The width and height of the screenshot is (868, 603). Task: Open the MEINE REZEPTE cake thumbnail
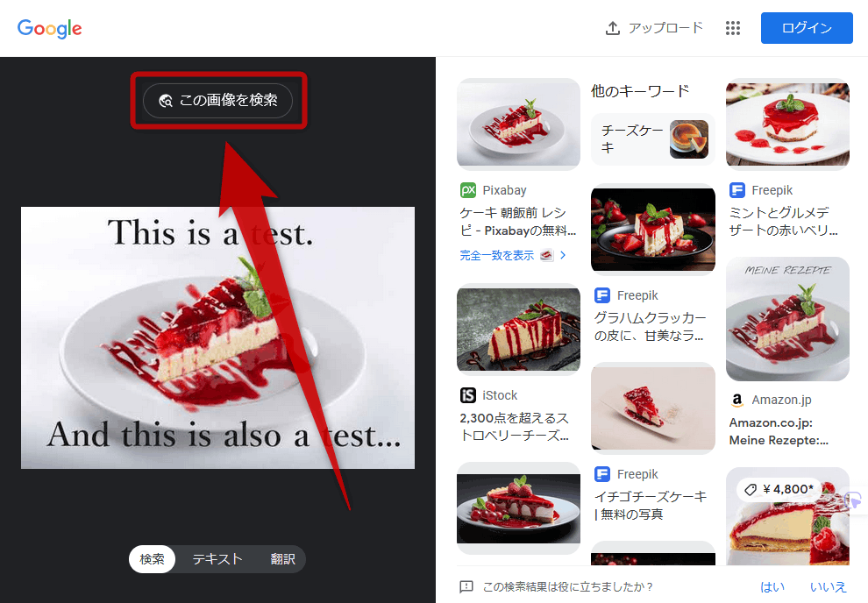point(787,319)
